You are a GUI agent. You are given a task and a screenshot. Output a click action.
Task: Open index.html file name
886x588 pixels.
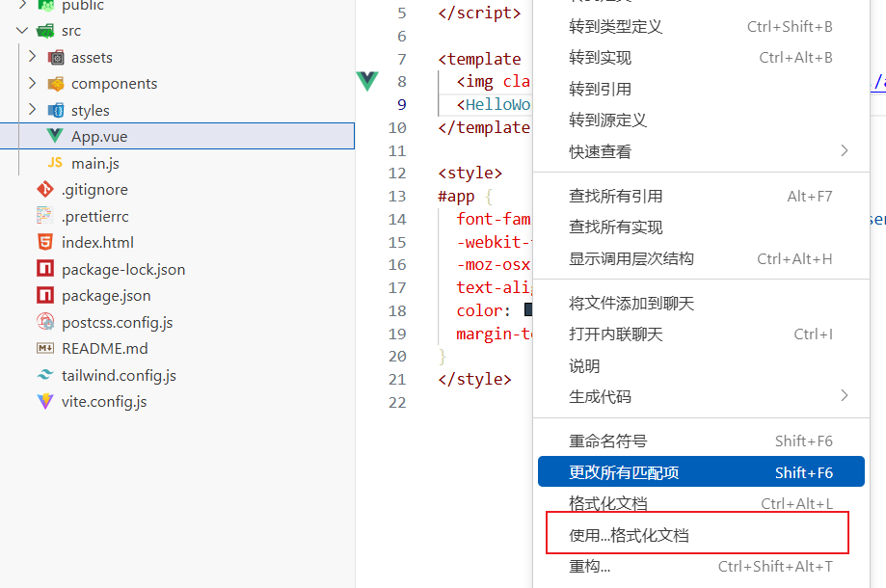(x=97, y=242)
